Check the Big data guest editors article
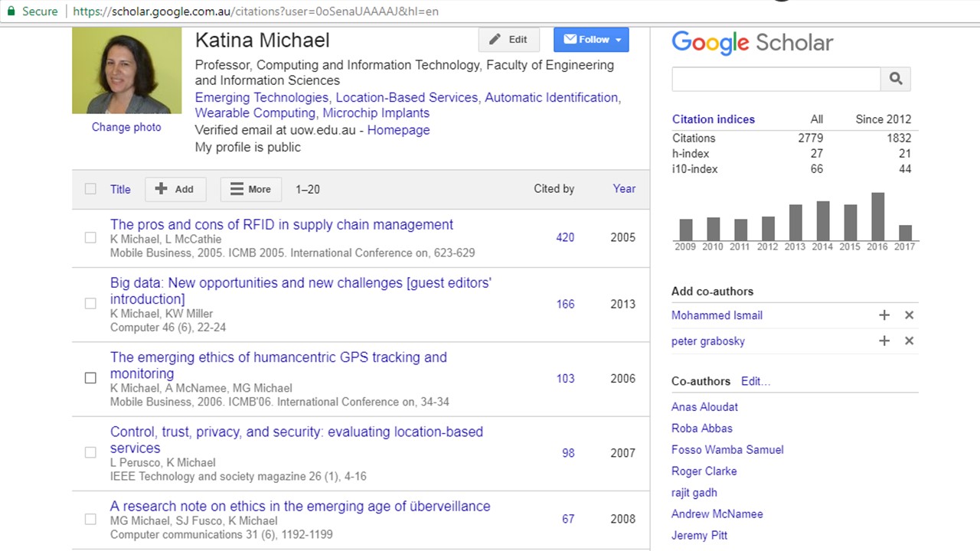 tap(90, 304)
